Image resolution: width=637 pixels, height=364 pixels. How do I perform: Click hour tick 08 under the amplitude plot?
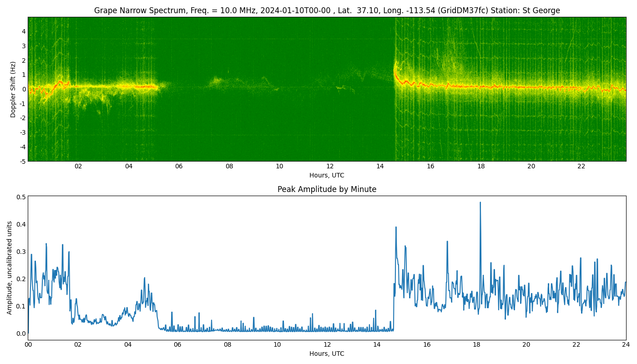[x=227, y=345]
